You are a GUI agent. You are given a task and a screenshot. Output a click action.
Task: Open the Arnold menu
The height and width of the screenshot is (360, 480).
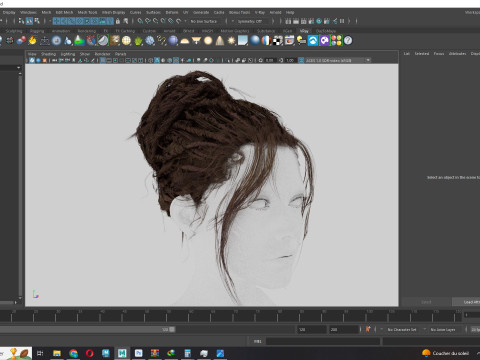point(275,12)
